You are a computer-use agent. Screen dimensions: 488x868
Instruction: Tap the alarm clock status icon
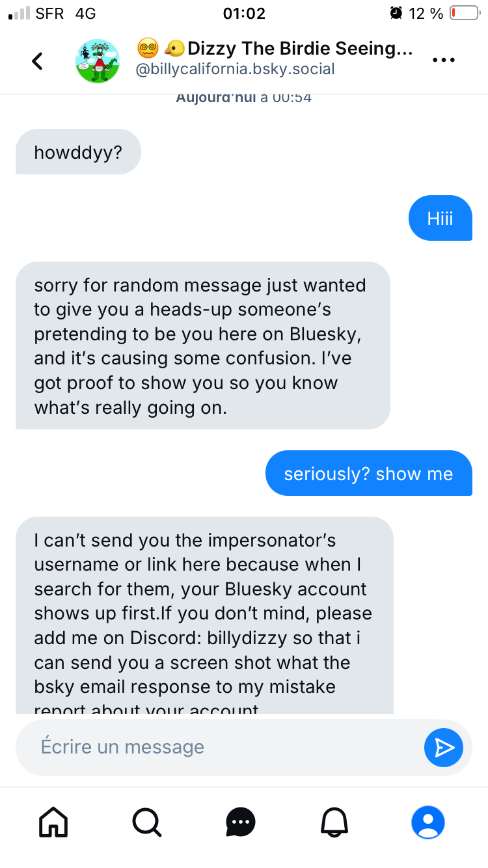click(x=396, y=13)
